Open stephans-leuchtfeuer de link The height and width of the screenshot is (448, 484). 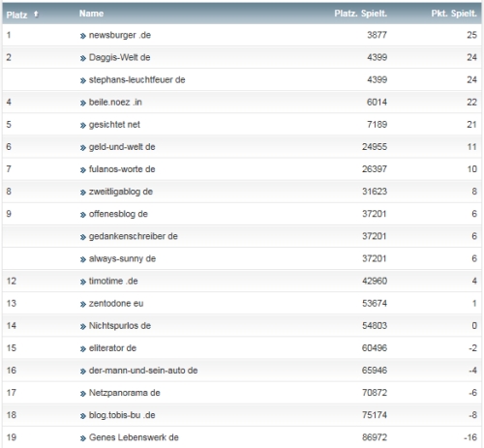pyautogui.click(x=136, y=79)
